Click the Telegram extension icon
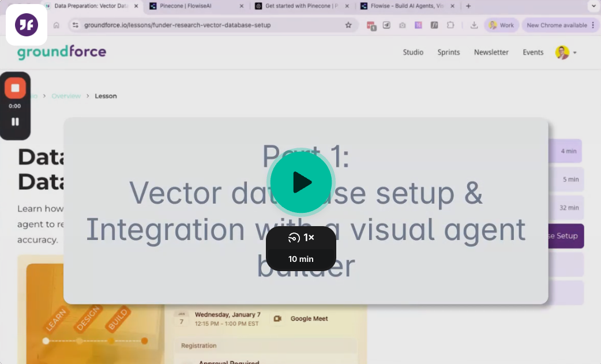The image size is (601, 364). pyautogui.click(x=386, y=25)
